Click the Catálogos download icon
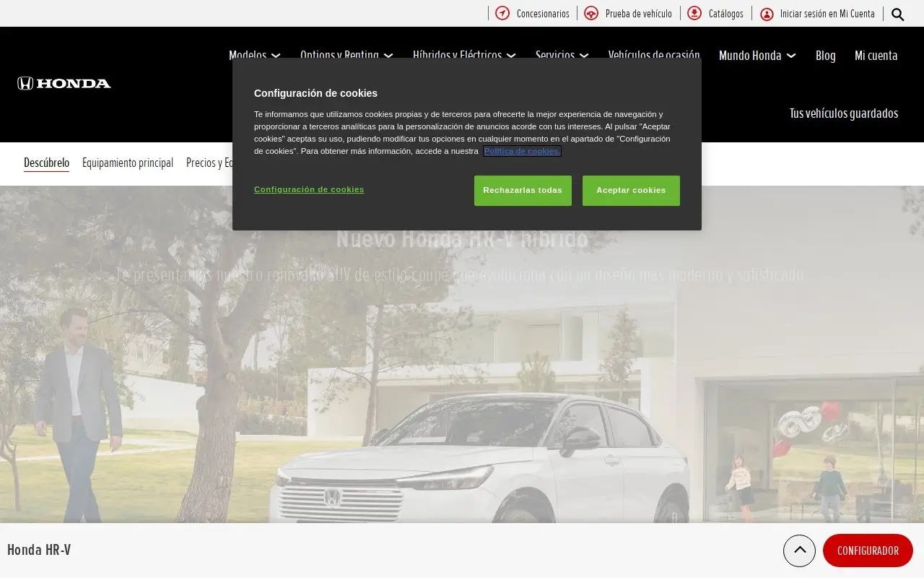This screenshot has width=924, height=578. (x=694, y=13)
